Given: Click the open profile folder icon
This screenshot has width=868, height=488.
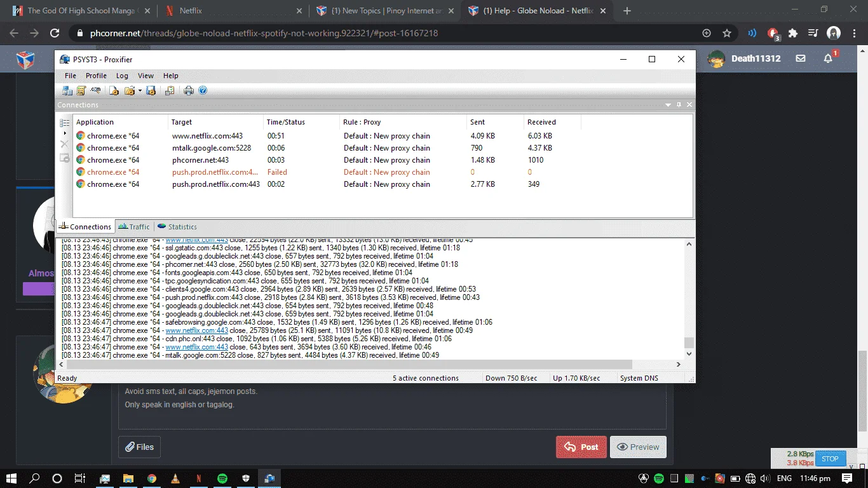Looking at the screenshot, I should click(130, 91).
